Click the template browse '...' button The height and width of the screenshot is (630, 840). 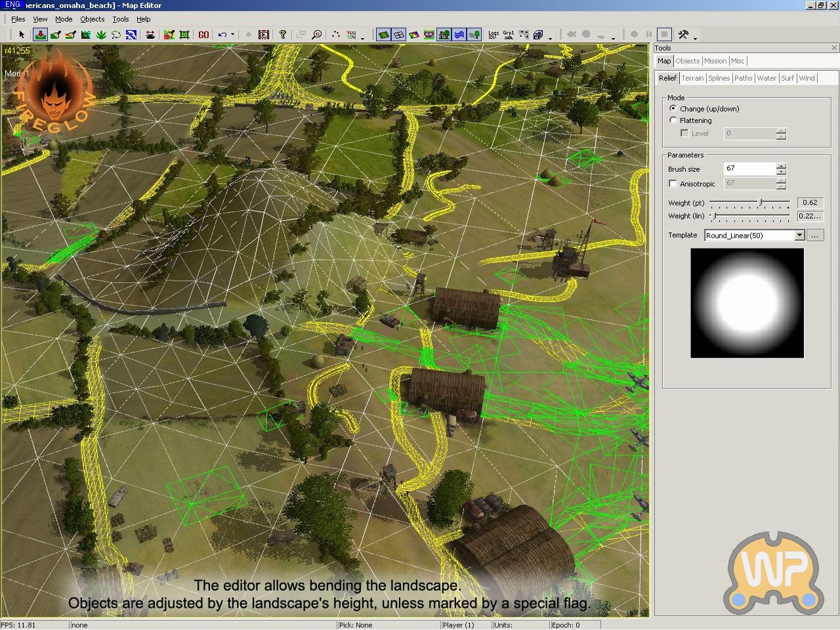click(815, 236)
